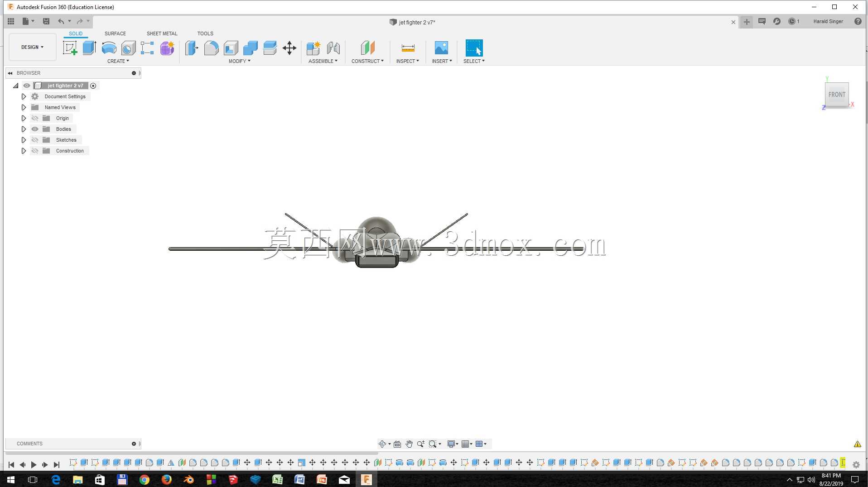Open the CREATE dropdown menu
The height and width of the screenshot is (487, 868).
pyautogui.click(x=118, y=61)
